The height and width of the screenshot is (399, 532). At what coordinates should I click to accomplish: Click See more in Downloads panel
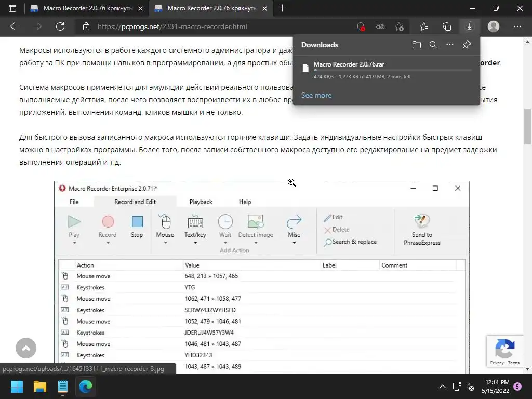coord(316,96)
